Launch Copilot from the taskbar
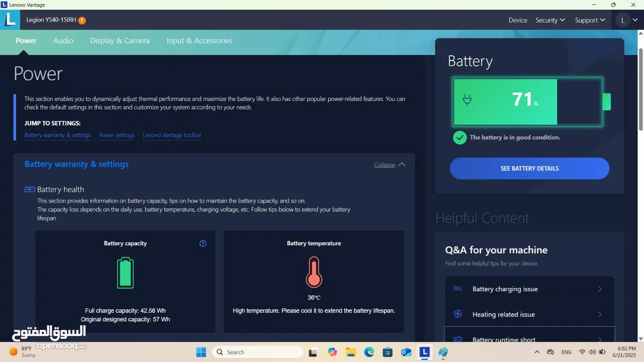Image resolution: width=644 pixels, height=362 pixels. (332, 352)
